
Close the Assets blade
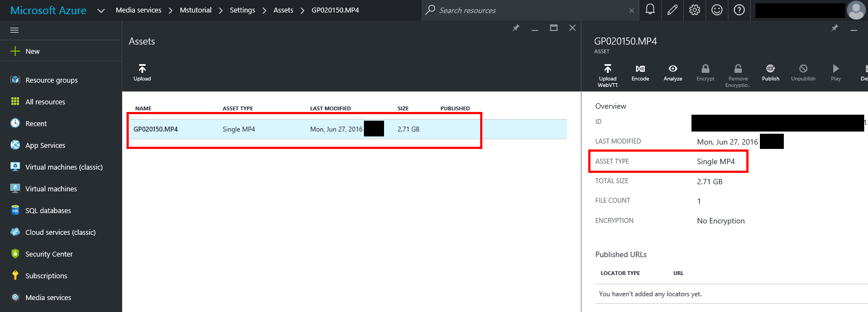click(573, 28)
